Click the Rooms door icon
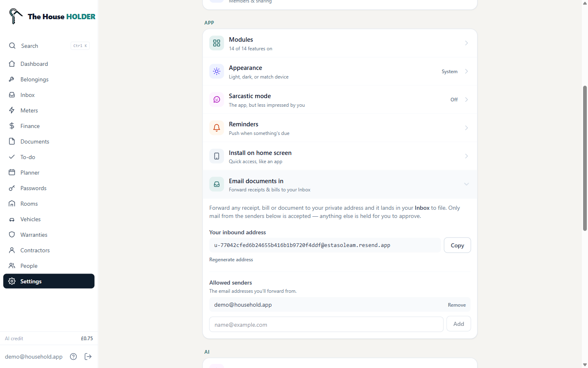The width and height of the screenshot is (588, 368). (x=12, y=204)
